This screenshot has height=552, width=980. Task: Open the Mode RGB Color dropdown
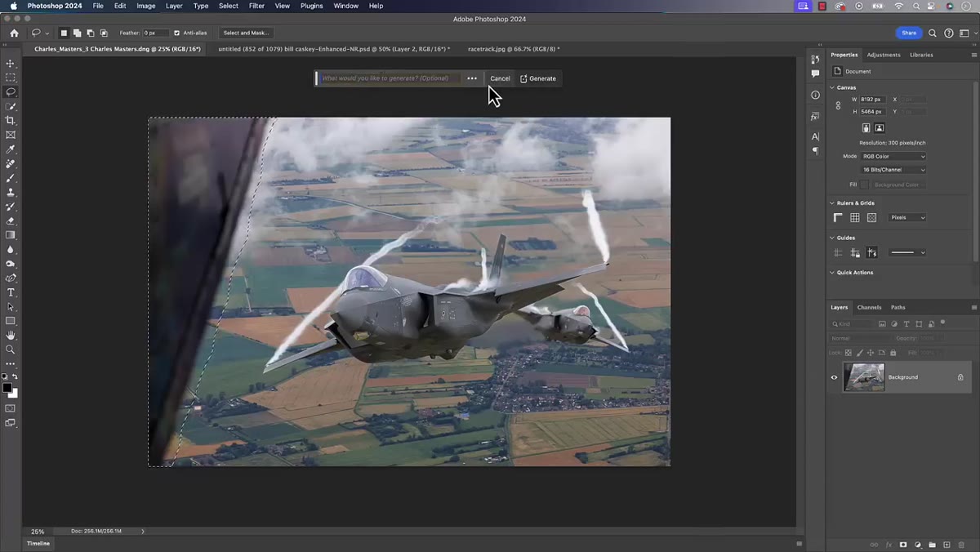coord(894,156)
